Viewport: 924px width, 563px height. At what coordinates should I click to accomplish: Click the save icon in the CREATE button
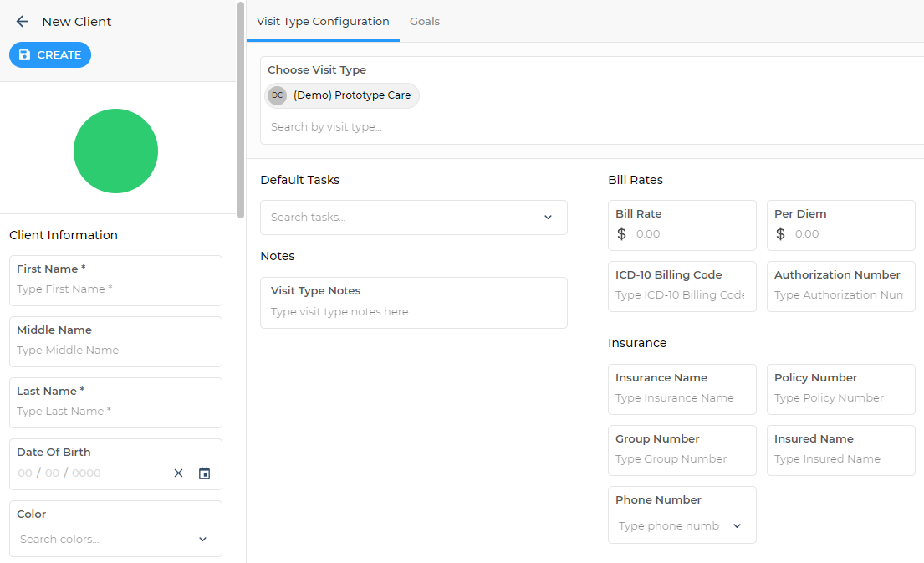click(x=24, y=55)
